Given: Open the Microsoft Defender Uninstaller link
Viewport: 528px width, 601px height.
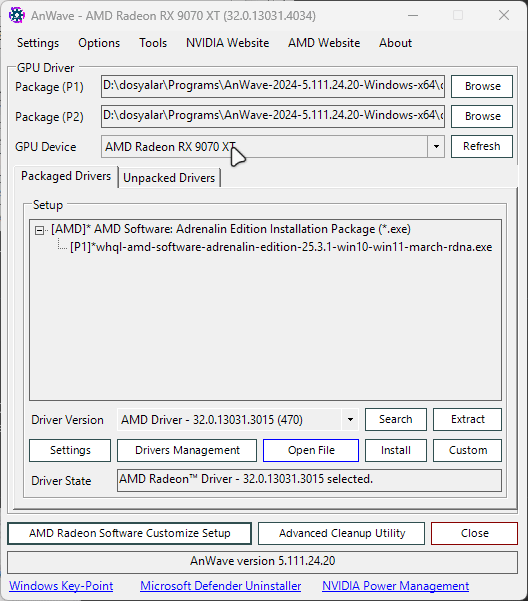Looking at the screenshot, I should click(220, 586).
